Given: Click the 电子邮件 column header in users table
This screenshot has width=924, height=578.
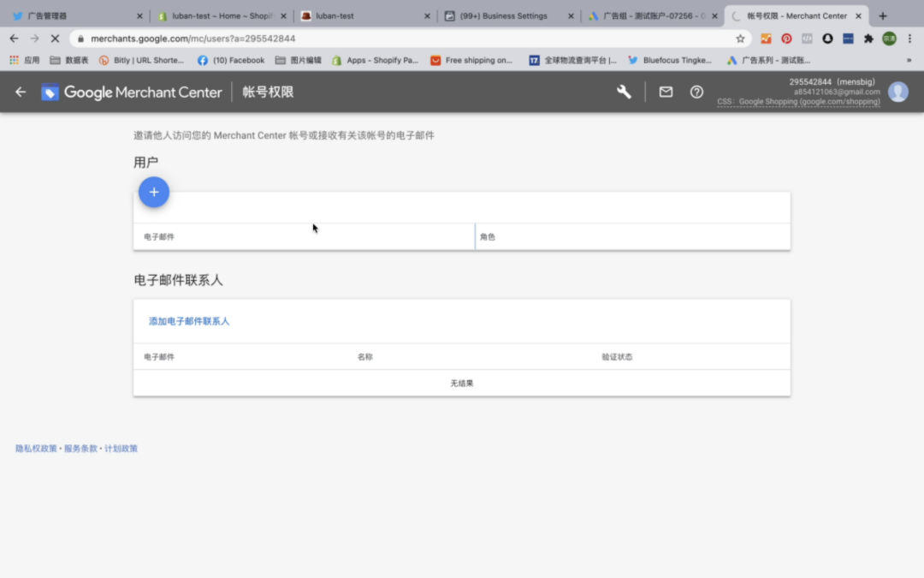Looking at the screenshot, I should [x=159, y=237].
